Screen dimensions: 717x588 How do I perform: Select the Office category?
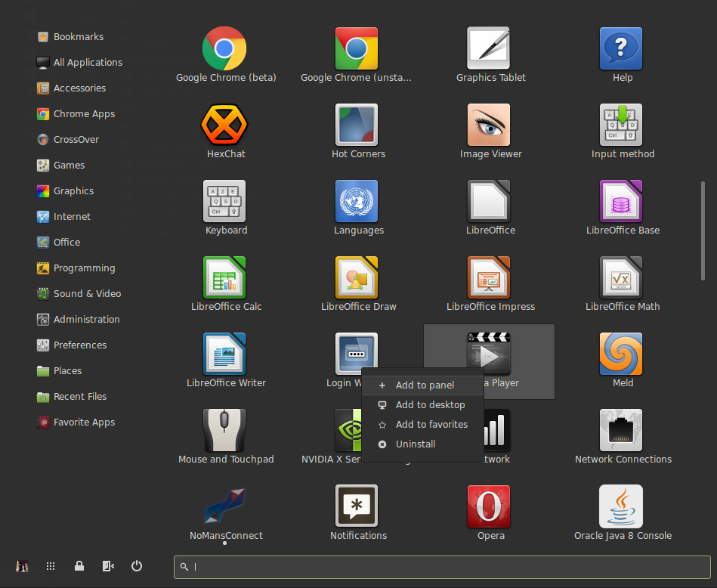[x=58, y=242]
